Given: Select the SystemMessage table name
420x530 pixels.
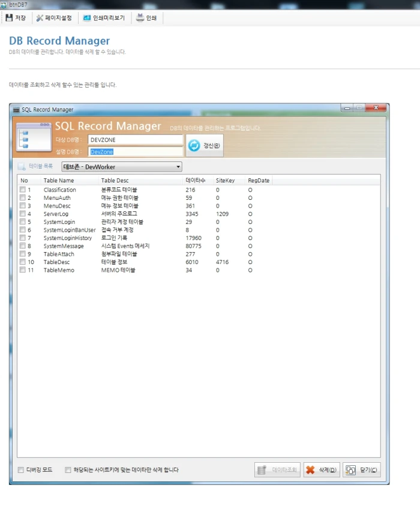Looking at the screenshot, I should pyautogui.click(x=64, y=246).
